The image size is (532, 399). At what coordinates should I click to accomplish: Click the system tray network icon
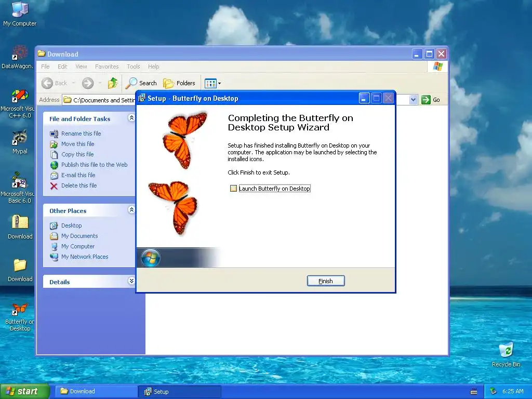point(494,392)
